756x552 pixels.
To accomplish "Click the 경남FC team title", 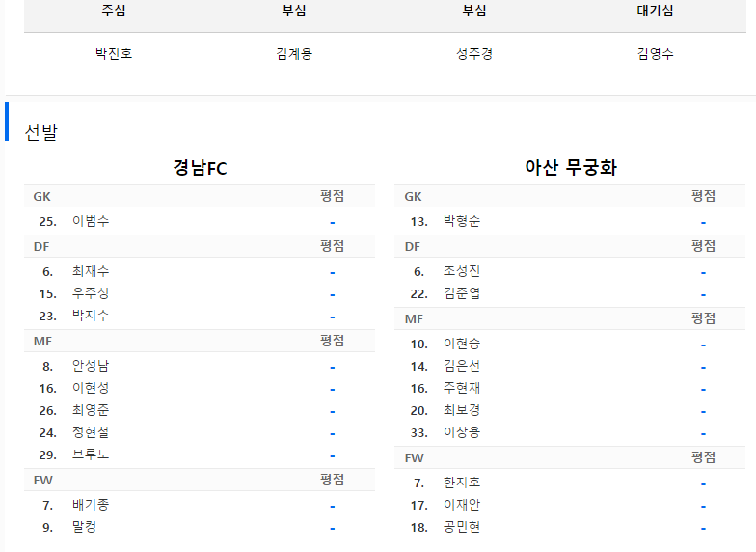I will 200,168.
